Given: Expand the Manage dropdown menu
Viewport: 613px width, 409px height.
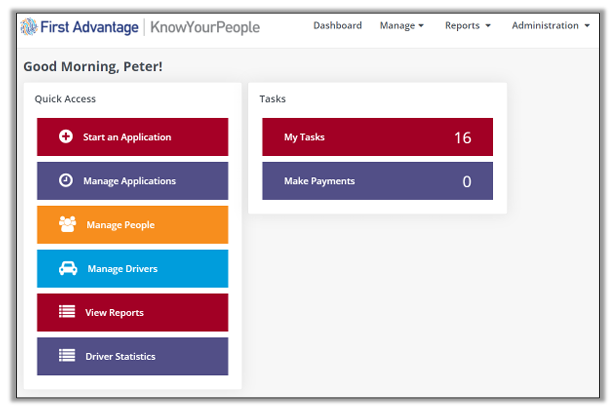Looking at the screenshot, I should (402, 26).
